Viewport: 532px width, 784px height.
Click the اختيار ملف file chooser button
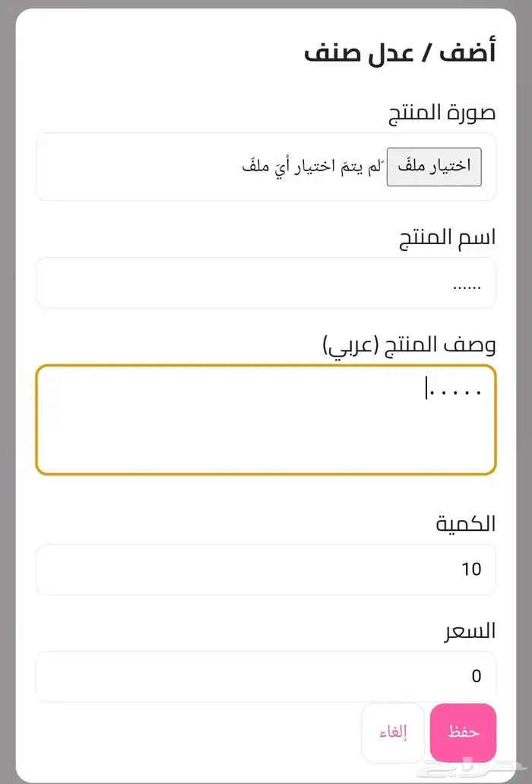coord(434,167)
